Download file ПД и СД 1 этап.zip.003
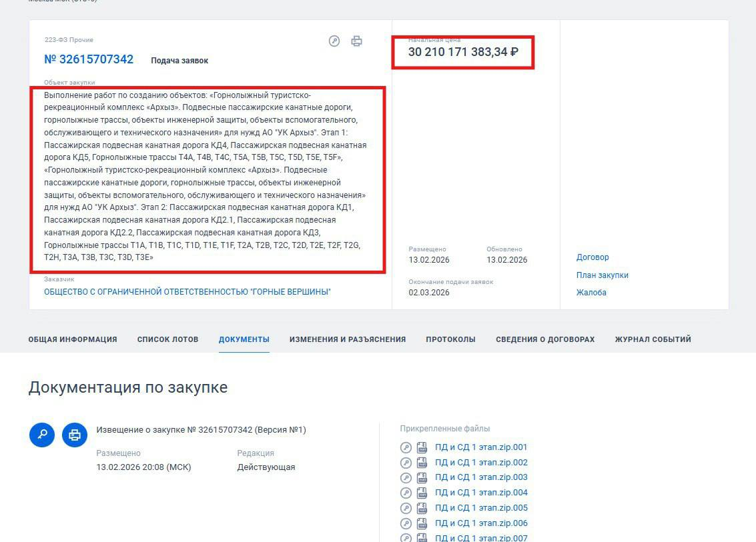Image resolution: width=756 pixels, height=542 pixels. pos(481,477)
